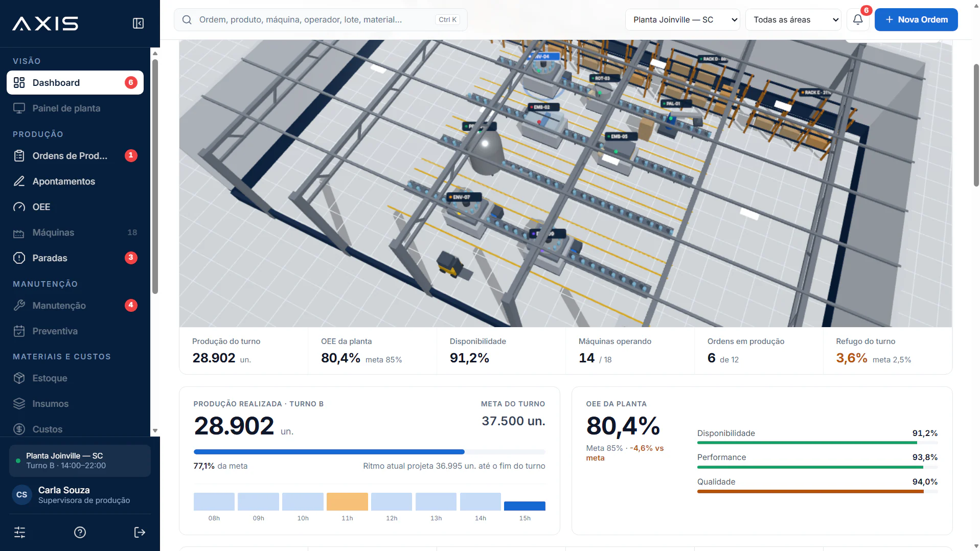Image resolution: width=980 pixels, height=551 pixels.
Task: Click Ordens de Produção clipboard icon
Action: (x=19, y=156)
